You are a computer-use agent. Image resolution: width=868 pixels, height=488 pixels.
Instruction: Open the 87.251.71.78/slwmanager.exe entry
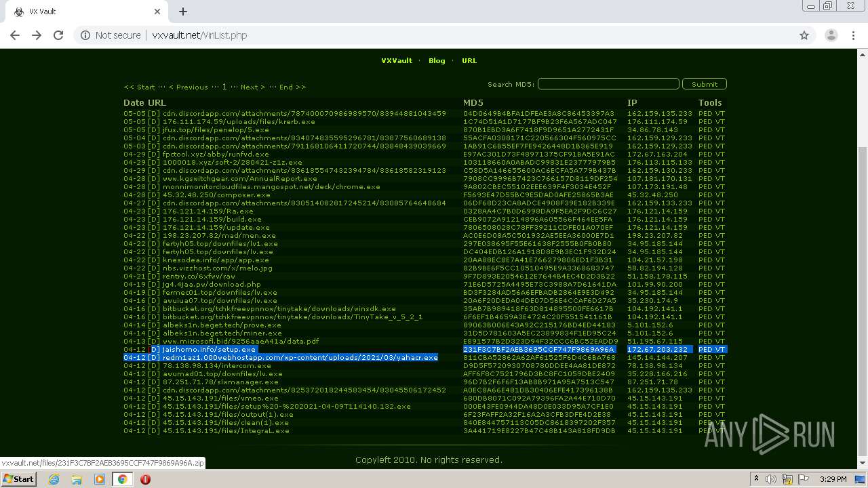pyautogui.click(x=220, y=382)
